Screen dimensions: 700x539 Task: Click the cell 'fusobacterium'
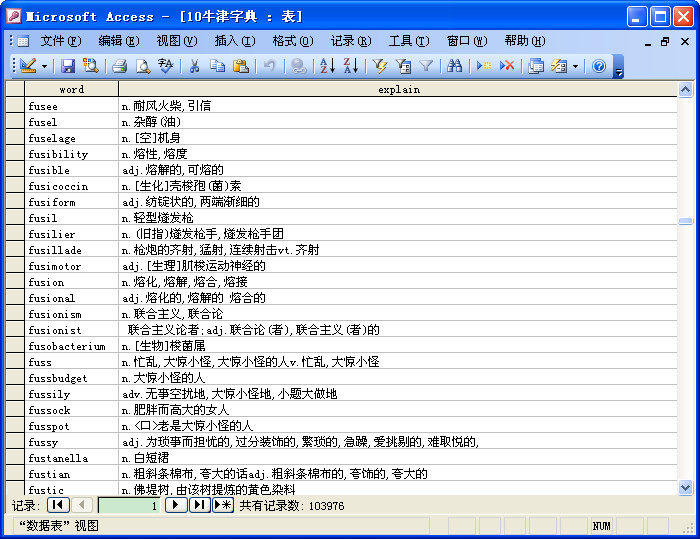coord(71,346)
